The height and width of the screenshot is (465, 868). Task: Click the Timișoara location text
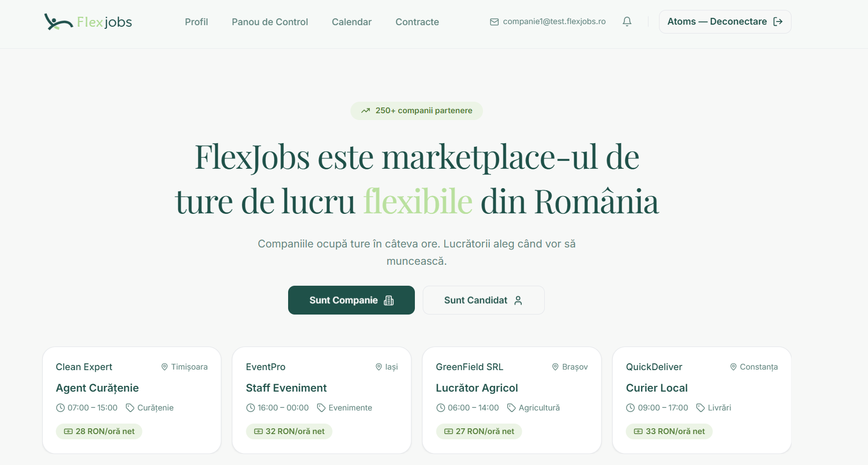click(x=189, y=367)
